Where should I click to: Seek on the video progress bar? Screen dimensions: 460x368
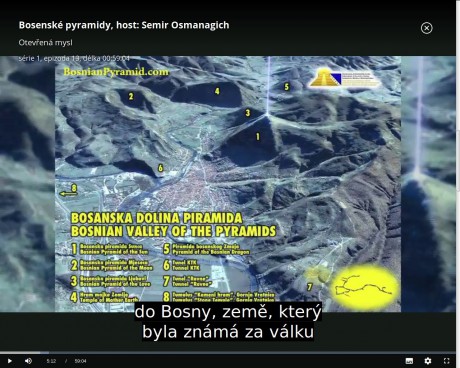228,352
